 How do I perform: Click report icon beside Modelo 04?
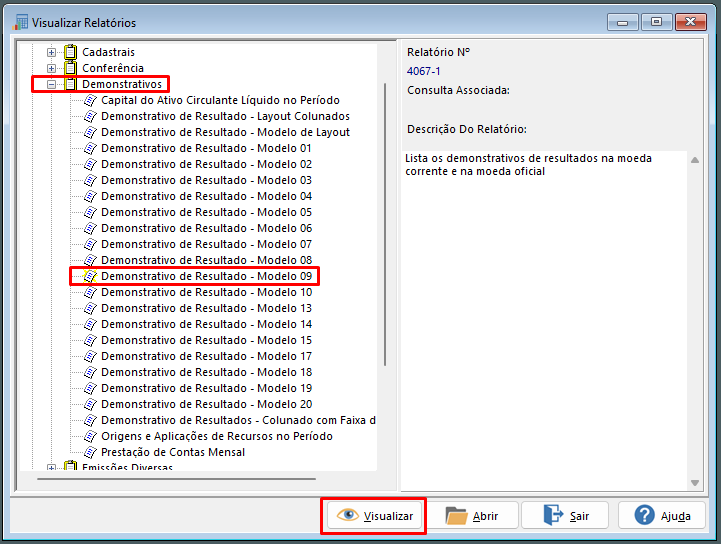click(x=91, y=196)
